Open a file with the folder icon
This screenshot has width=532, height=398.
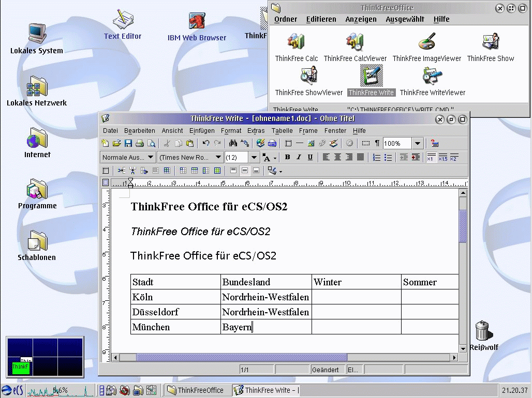coord(117,143)
